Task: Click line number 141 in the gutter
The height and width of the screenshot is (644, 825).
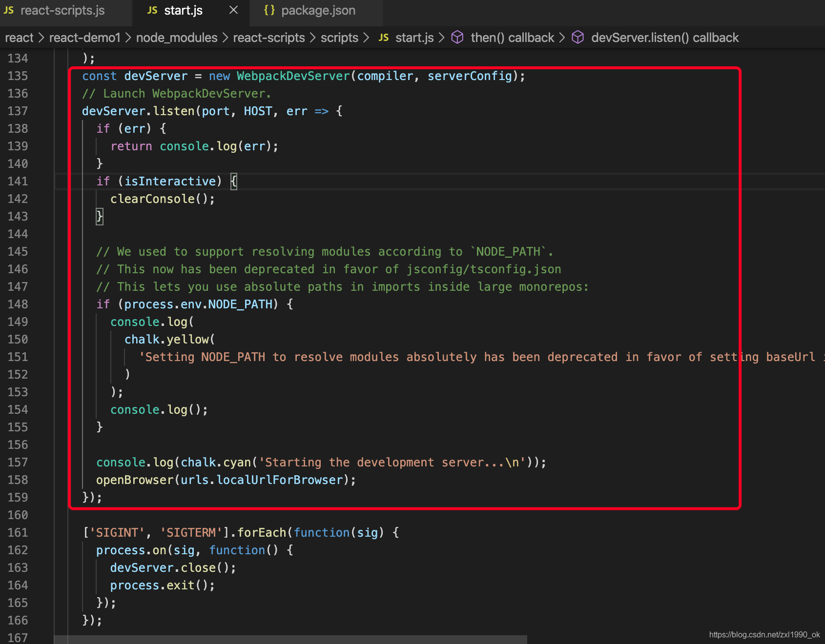Action: tap(18, 181)
